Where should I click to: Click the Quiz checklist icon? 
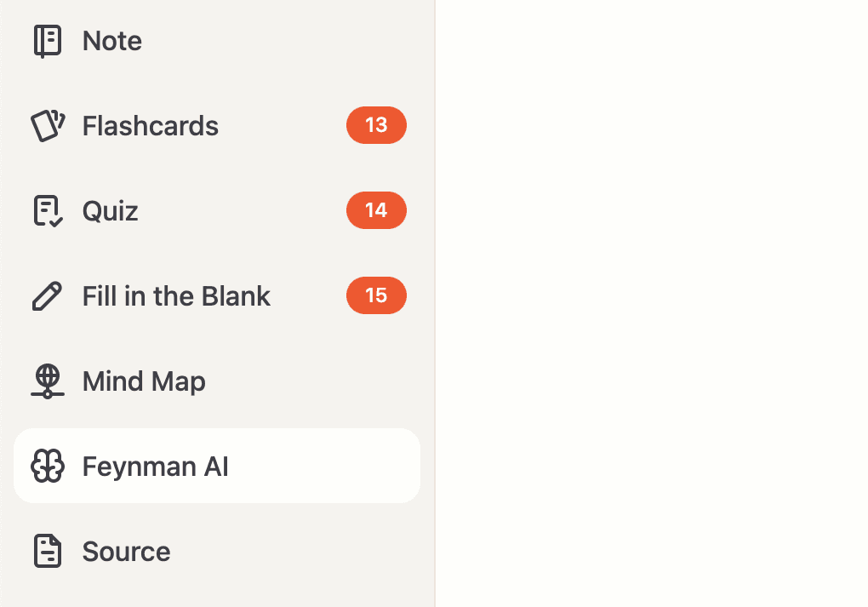click(48, 210)
